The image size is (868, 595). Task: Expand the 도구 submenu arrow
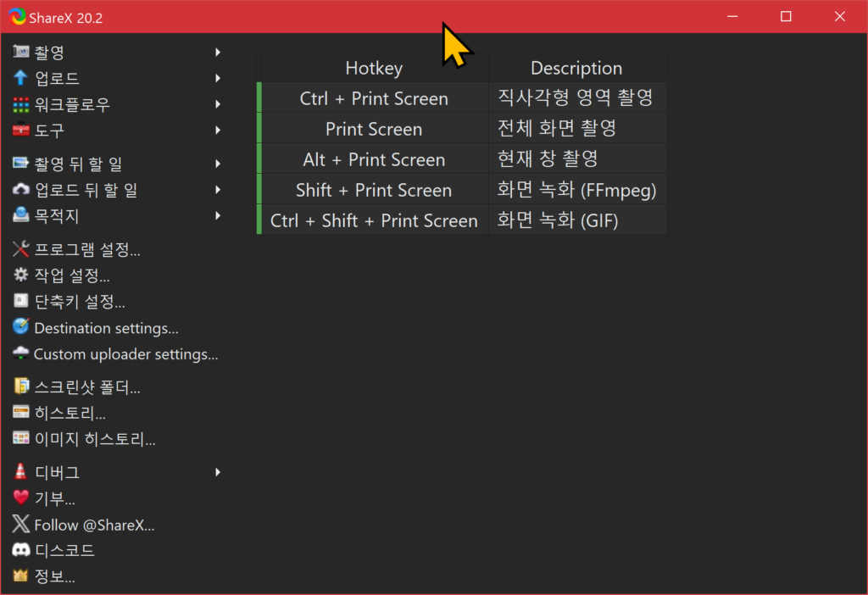coord(218,130)
